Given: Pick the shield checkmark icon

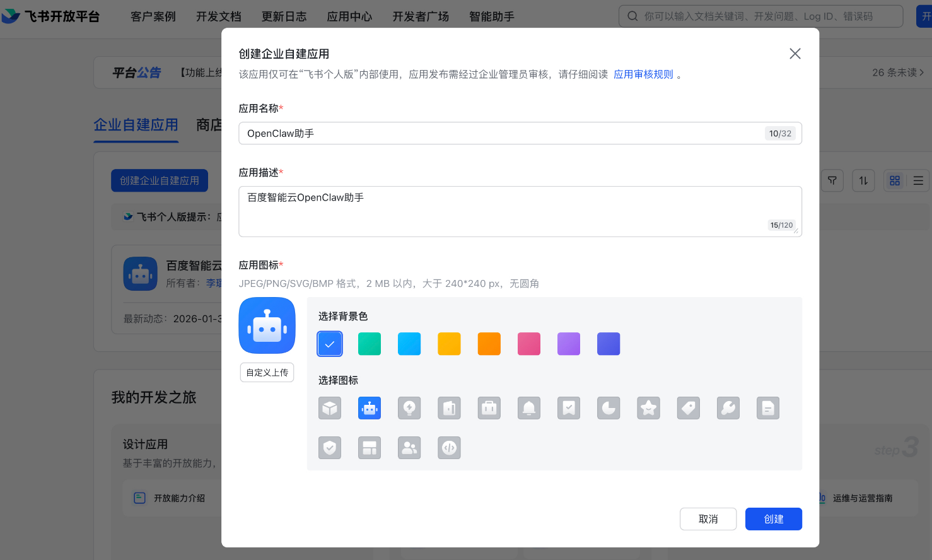Looking at the screenshot, I should coord(330,448).
